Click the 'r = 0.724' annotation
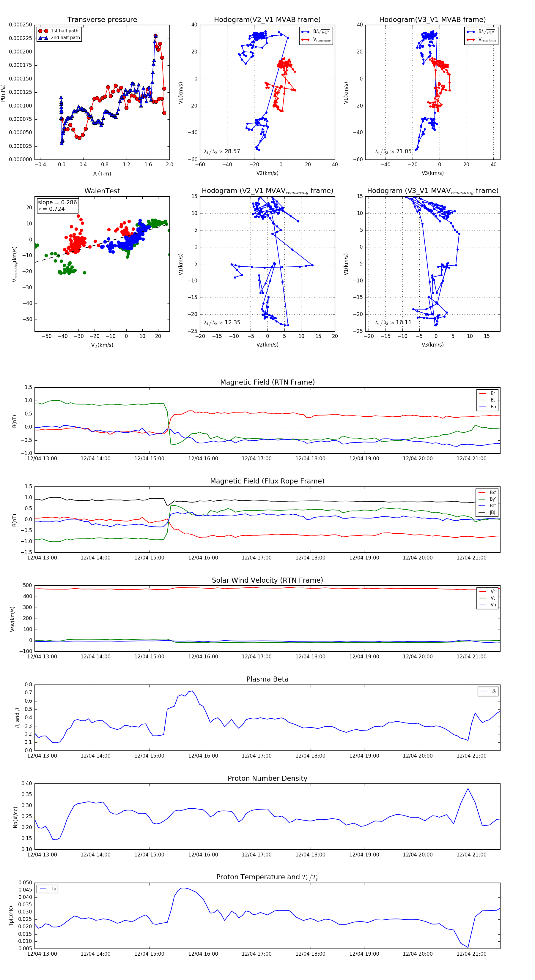 (51, 209)
